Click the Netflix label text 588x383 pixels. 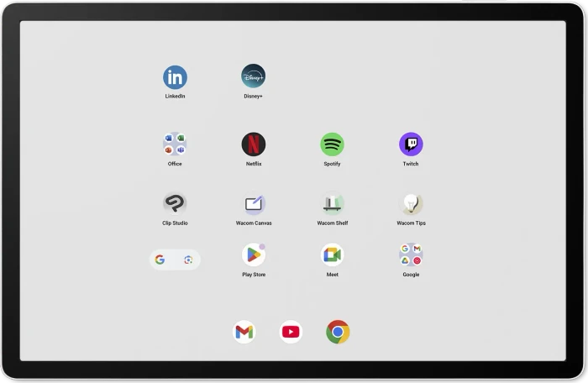pyautogui.click(x=254, y=164)
